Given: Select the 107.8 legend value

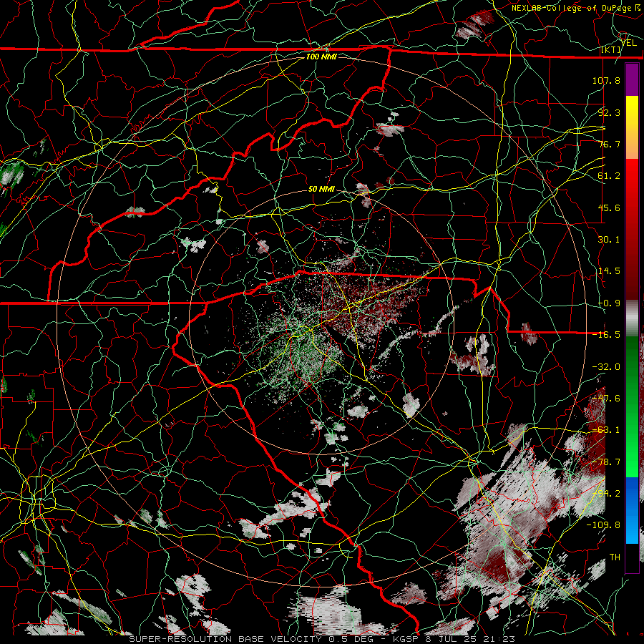Looking at the screenshot, I should 606,80.
